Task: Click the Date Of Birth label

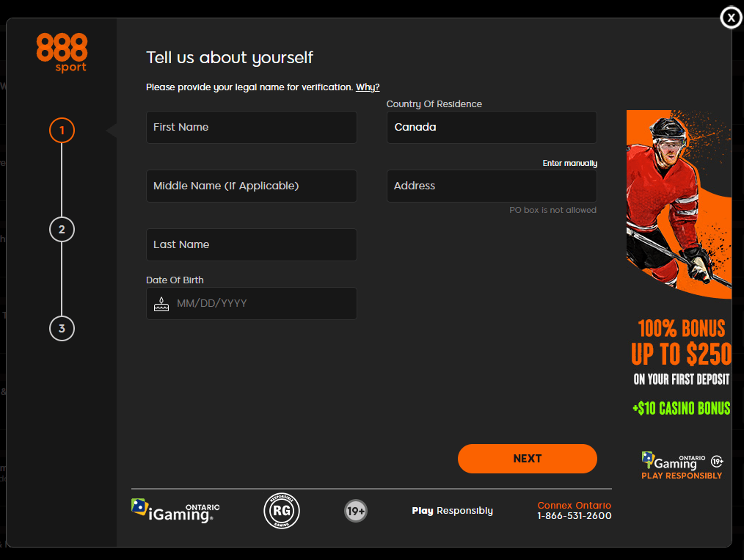Action: (x=175, y=280)
